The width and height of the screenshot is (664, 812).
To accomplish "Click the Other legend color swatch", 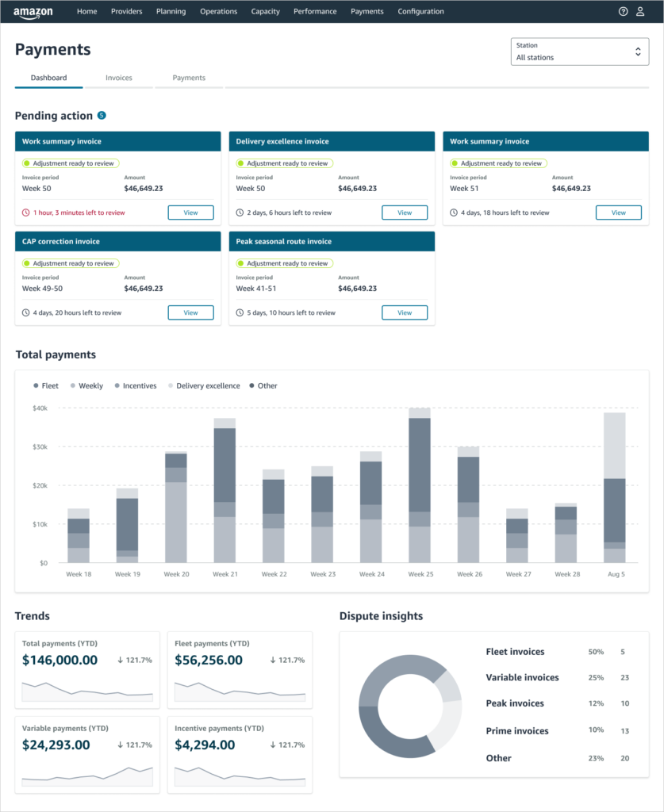I will [253, 386].
